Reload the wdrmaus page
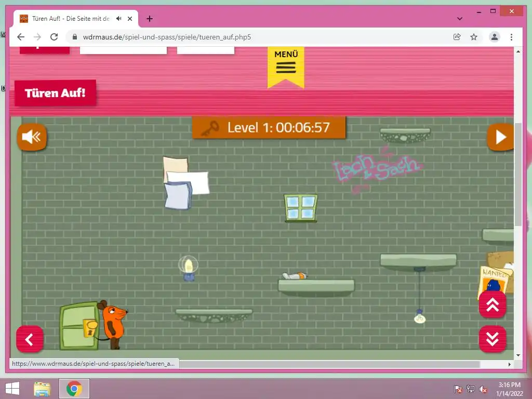 54,37
